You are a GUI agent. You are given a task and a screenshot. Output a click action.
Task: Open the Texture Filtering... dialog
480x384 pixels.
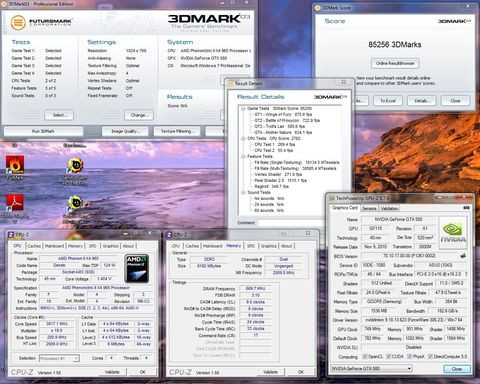177,131
